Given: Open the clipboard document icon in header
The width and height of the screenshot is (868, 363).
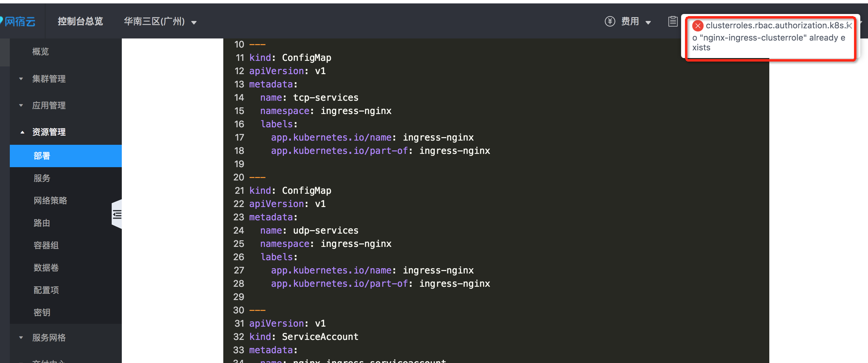Looking at the screenshot, I should tap(672, 22).
